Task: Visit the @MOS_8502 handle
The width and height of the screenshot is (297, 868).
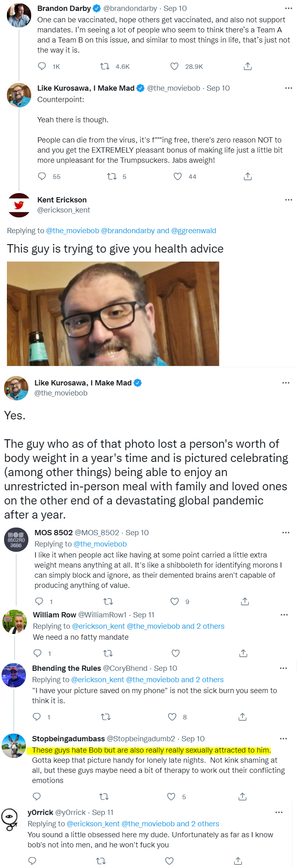Action: click(x=97, y=533)
